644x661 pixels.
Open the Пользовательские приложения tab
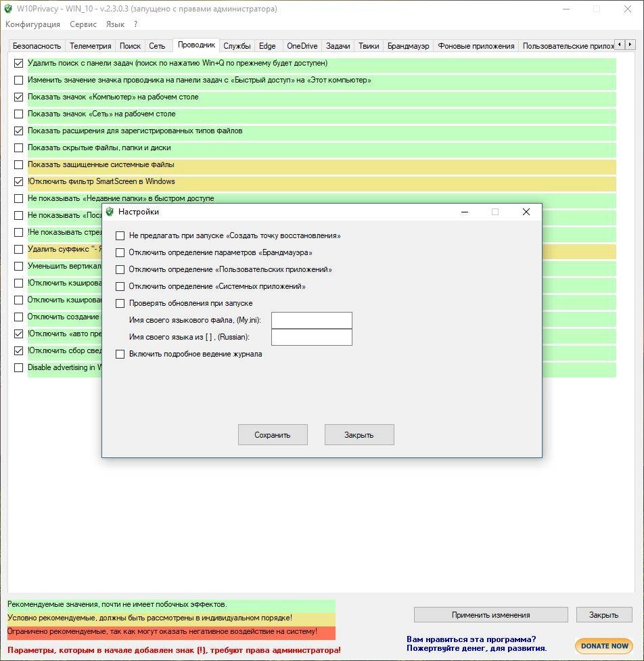[x=566, y=46]
